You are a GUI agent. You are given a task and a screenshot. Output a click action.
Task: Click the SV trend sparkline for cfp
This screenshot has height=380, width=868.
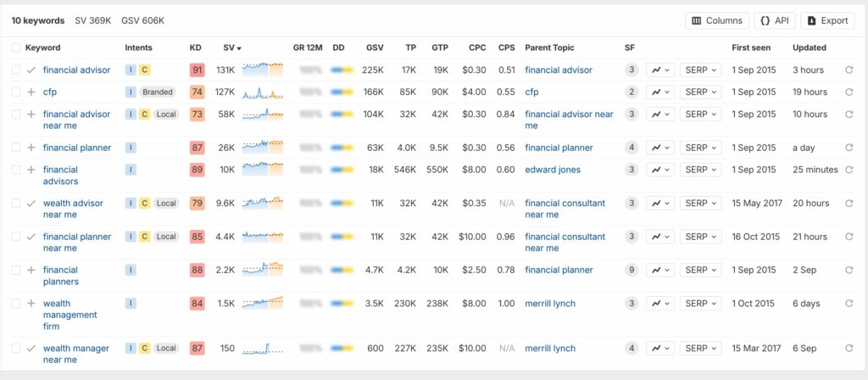coord(263,92)
